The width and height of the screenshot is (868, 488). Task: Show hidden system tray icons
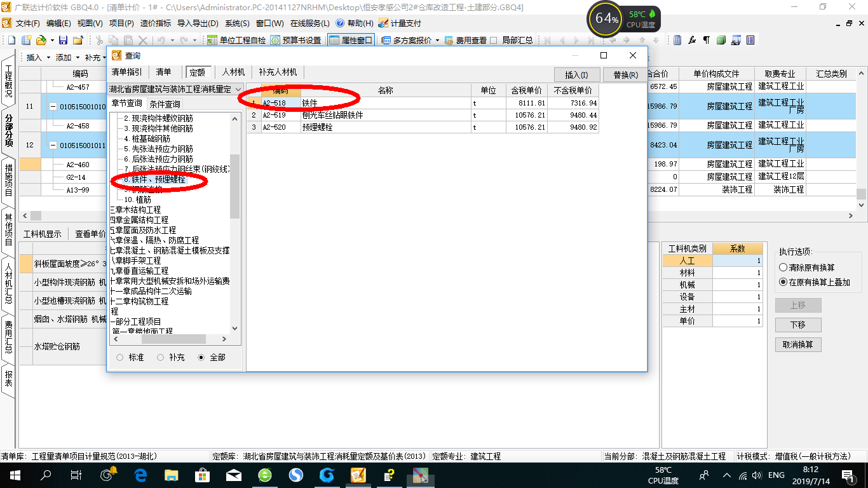pos(727,475)
